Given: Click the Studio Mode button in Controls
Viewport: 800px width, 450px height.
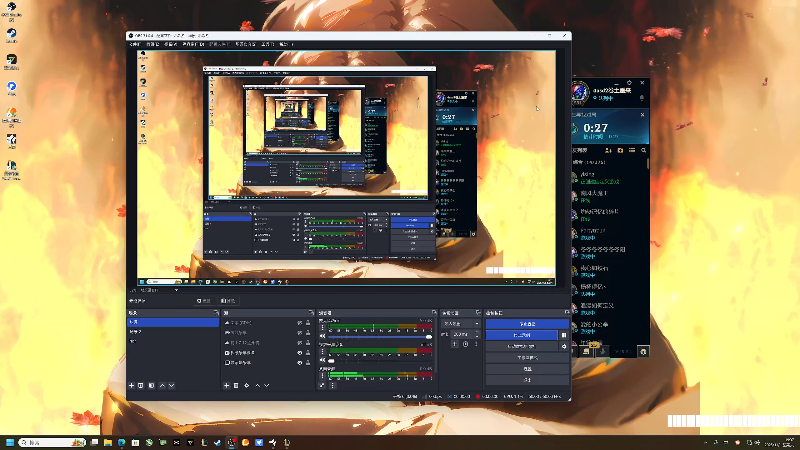Looking at the screenshot, I should [527, 358].
